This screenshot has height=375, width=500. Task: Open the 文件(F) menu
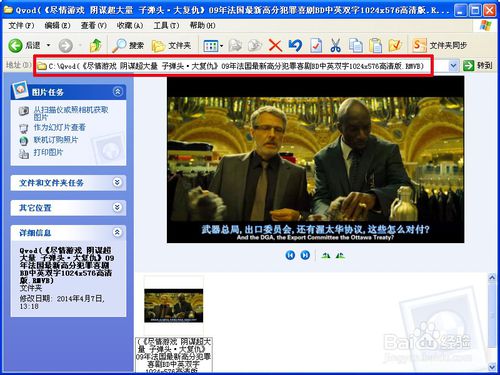coord(21,25)
